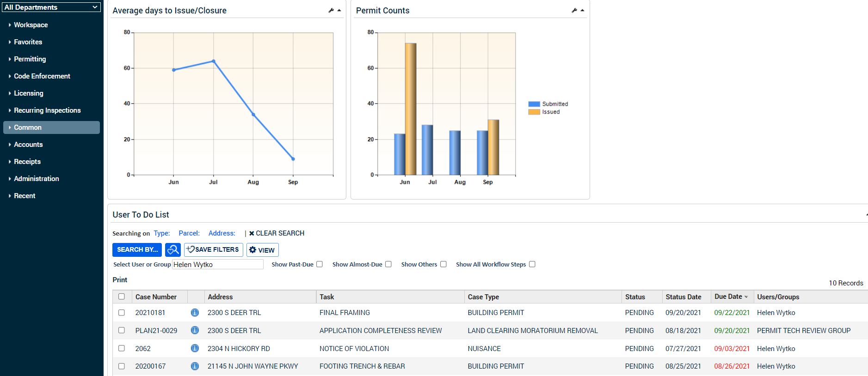Select the checkbox for case PLAN21-0029
Image resolution: width=868 pixels, height=376 pixels.
tap(122, 330)
